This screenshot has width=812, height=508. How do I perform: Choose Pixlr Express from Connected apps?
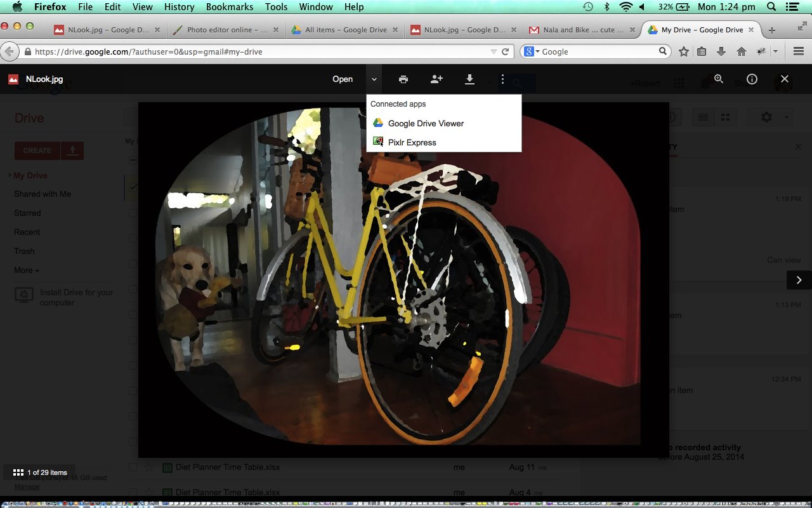(x=443, y=142)
